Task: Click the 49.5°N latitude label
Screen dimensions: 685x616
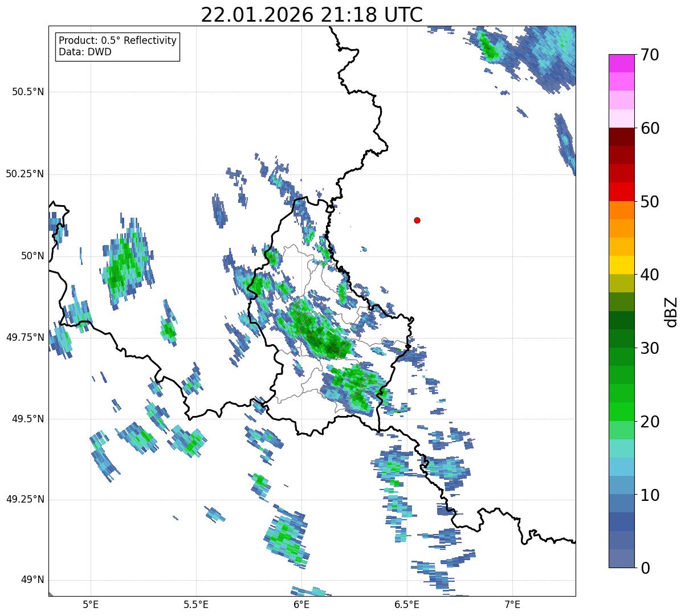Action: [27, 419]
